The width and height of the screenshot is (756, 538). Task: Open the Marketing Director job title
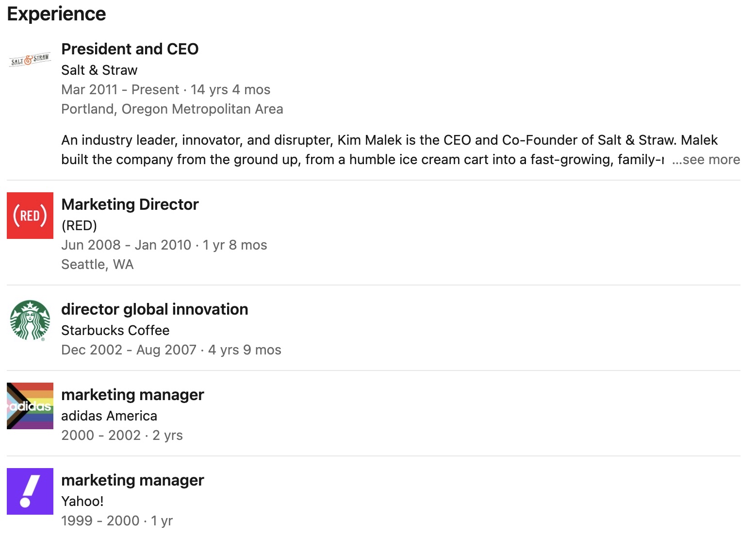coord(130,204)
